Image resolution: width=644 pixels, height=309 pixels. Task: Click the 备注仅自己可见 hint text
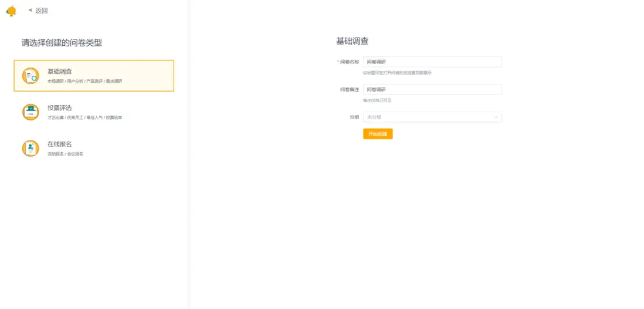(x=377, y=100)
